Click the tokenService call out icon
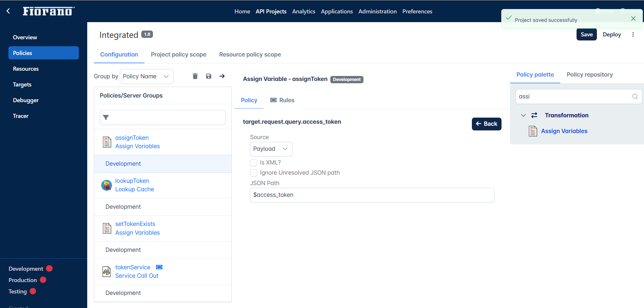This screenshot has width=644, height=308. [x=107, y=271]
